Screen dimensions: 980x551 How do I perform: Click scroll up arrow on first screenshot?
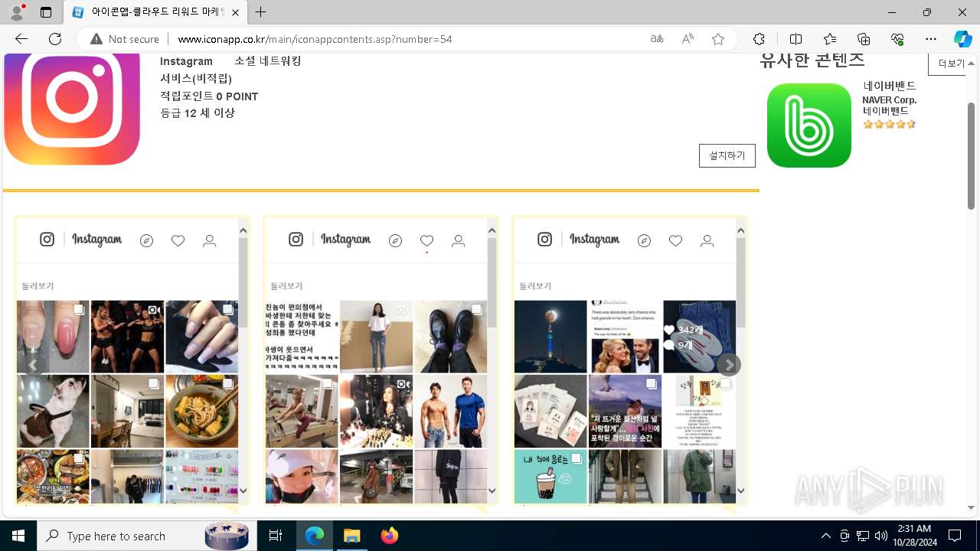tap(243, 230)
